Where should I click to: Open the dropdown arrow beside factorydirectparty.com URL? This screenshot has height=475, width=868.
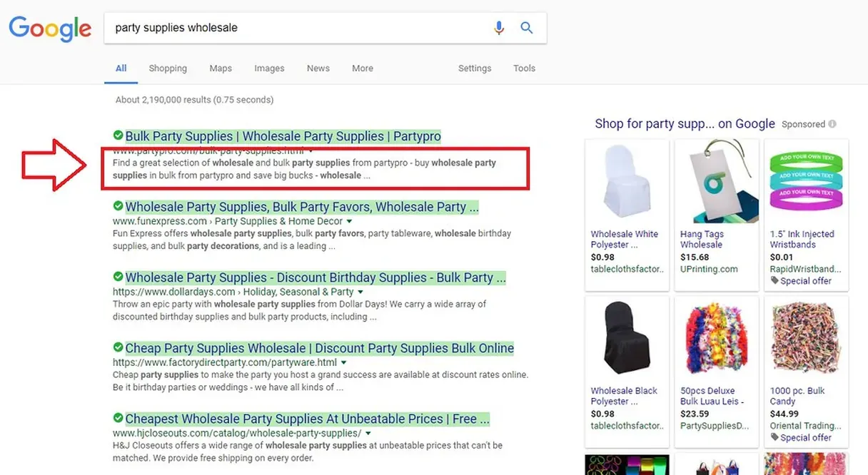pos(343,362)
